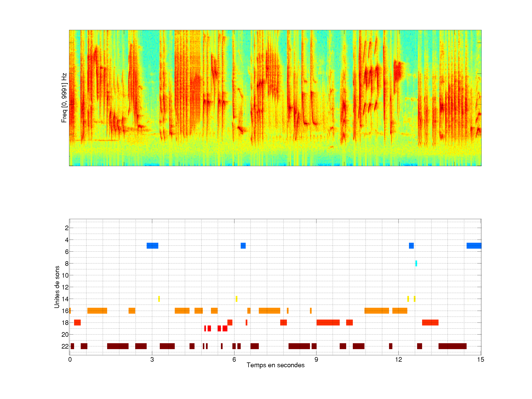Viewport: 532px width, 399px height.
Task: Click the blue segment ending at 15 seconds
Action: point(474,245)
